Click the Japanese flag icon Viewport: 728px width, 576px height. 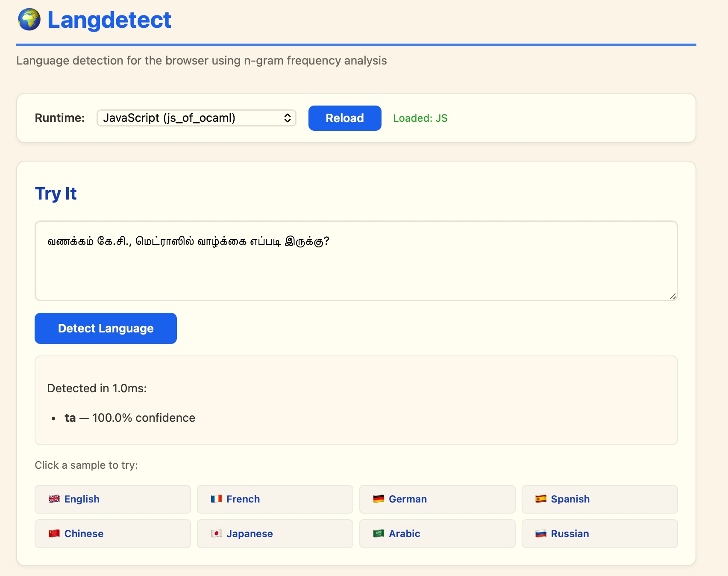click(217, 533)
